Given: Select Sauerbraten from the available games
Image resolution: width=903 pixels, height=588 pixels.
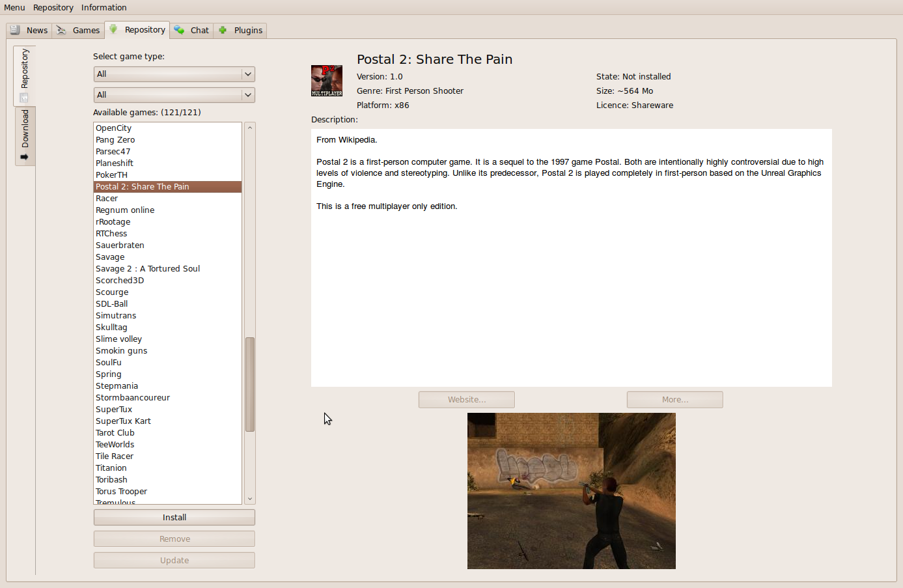Looking at the screenshot, I should (x=120, y=245).
